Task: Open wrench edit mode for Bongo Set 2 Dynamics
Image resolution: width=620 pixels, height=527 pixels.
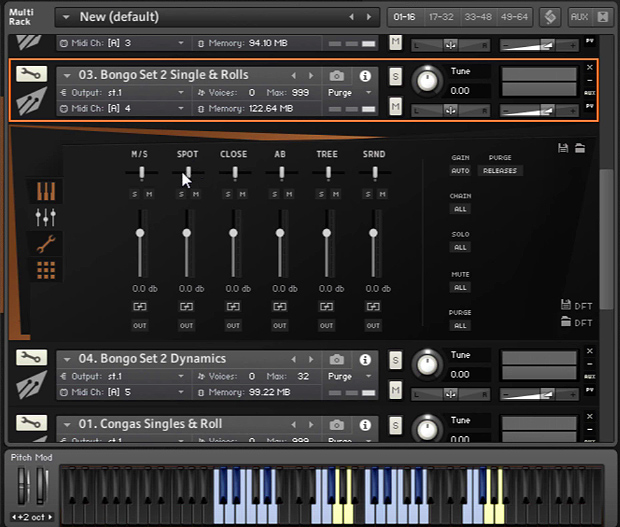Action: click(x=31, y=357)
